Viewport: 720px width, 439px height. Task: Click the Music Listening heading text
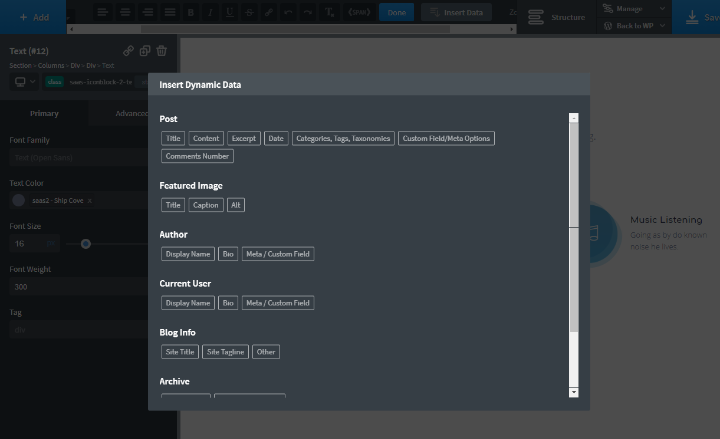[x=666, y=220]
